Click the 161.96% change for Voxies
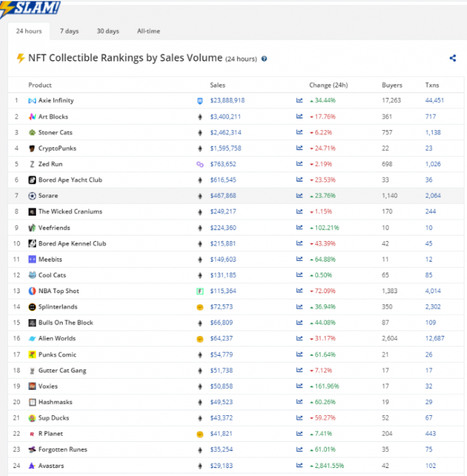This screenshot has width=467, height=476. 327,386
